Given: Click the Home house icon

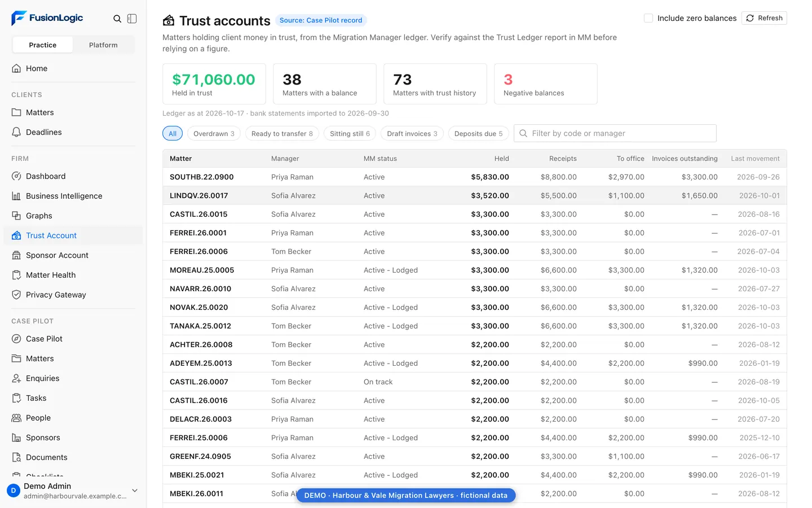Looking at the screenshot, I should coord(16,68).
